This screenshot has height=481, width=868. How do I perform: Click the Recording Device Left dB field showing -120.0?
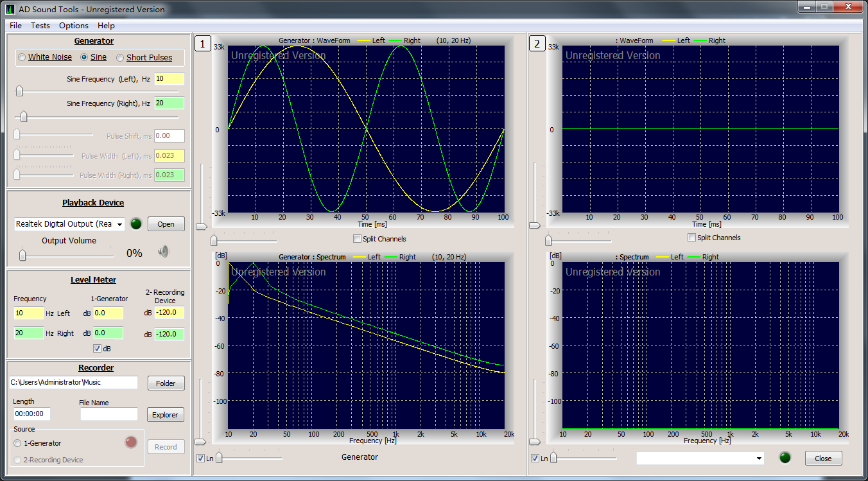[x=169, y=313]
